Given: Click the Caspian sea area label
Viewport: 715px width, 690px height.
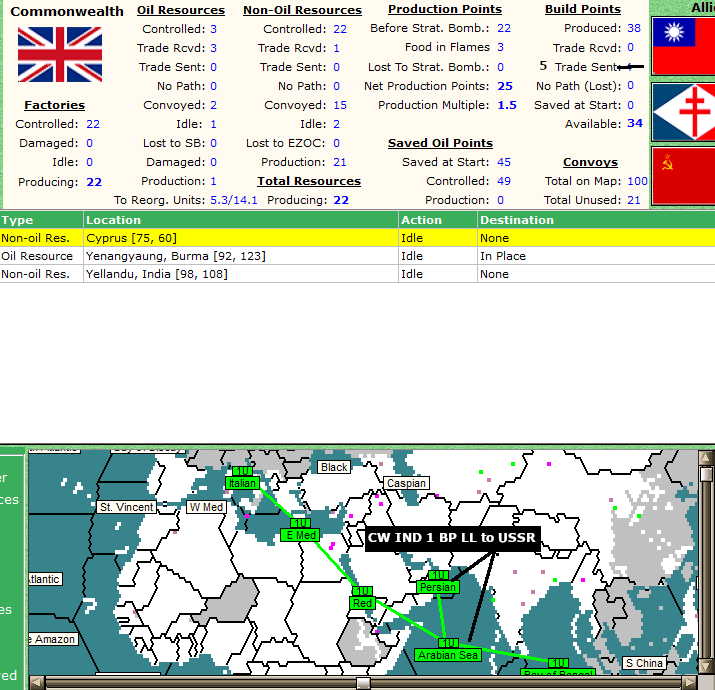Looking at the screenshot, I should (x=406, y=483).
